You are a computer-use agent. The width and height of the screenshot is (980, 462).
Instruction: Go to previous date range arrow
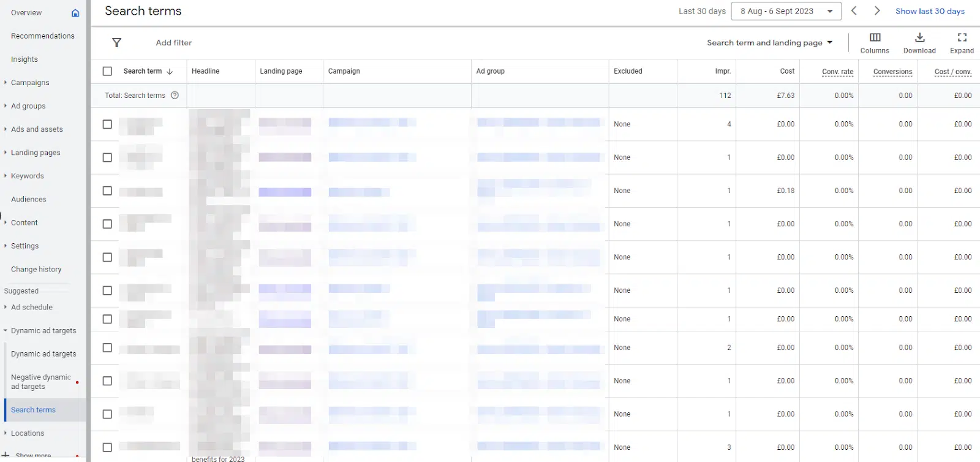[x=854, y=11]
